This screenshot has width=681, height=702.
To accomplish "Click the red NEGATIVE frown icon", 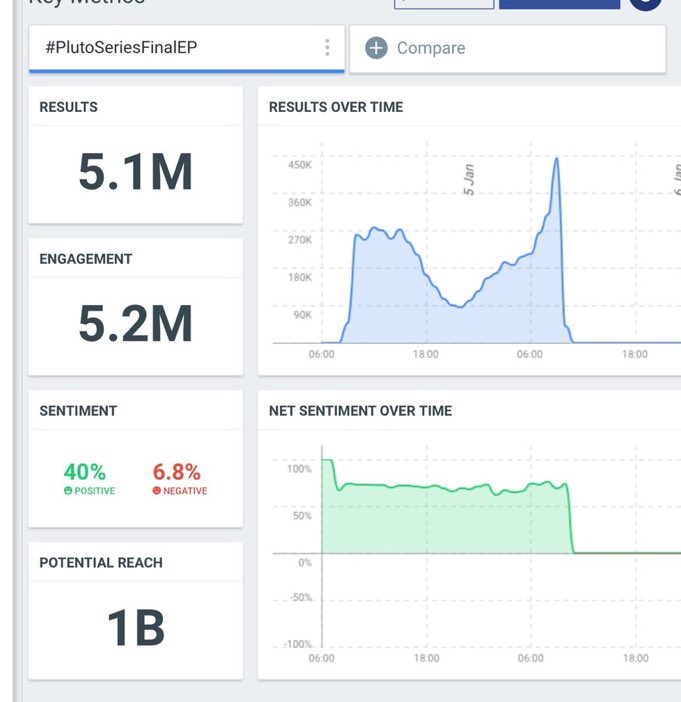I will [156, 491].
